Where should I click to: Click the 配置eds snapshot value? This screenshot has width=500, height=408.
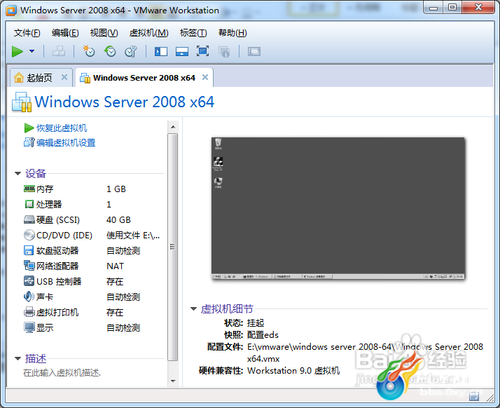[x=263, y=335]
